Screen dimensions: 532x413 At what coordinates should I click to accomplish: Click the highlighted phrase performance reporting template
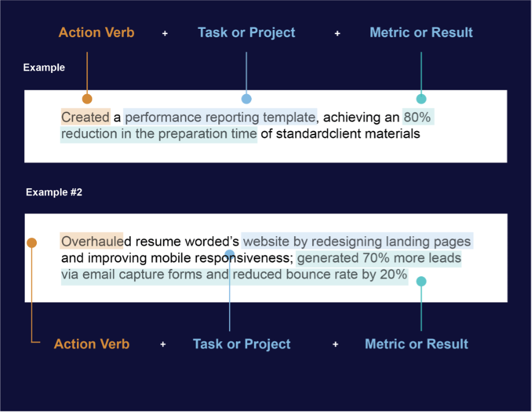coord(220,117)
